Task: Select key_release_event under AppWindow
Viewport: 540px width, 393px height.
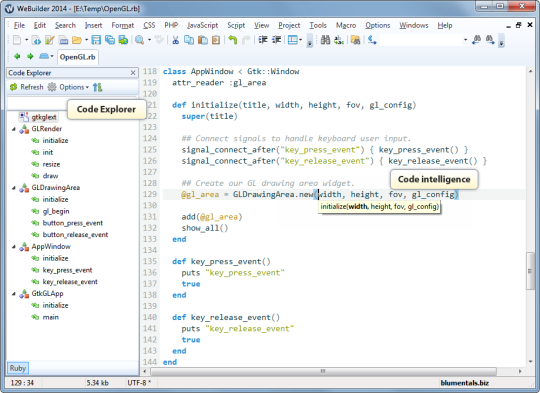Action: click(70, 282)
